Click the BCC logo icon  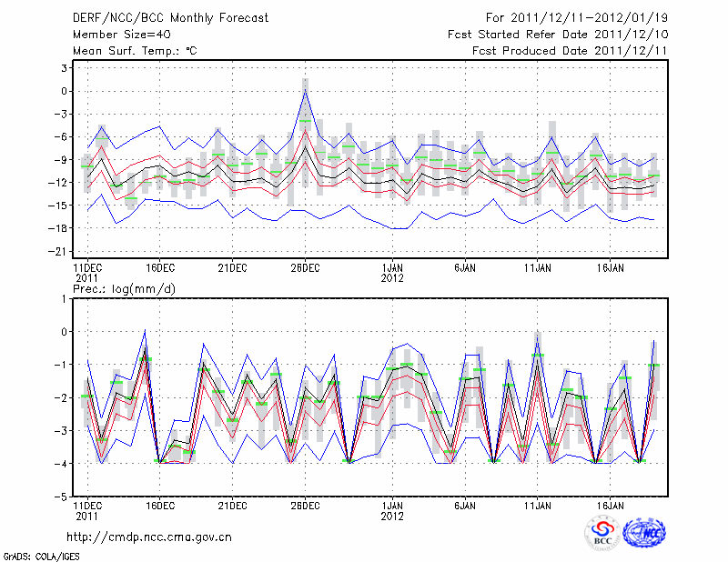(602, 532)
